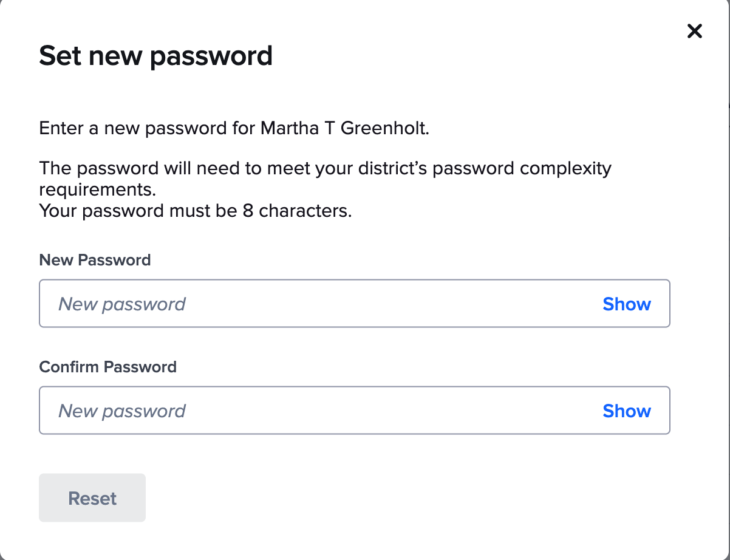730x560 pixels.
Task: Dismiss the dialog using the close icon
Action: 694,31
